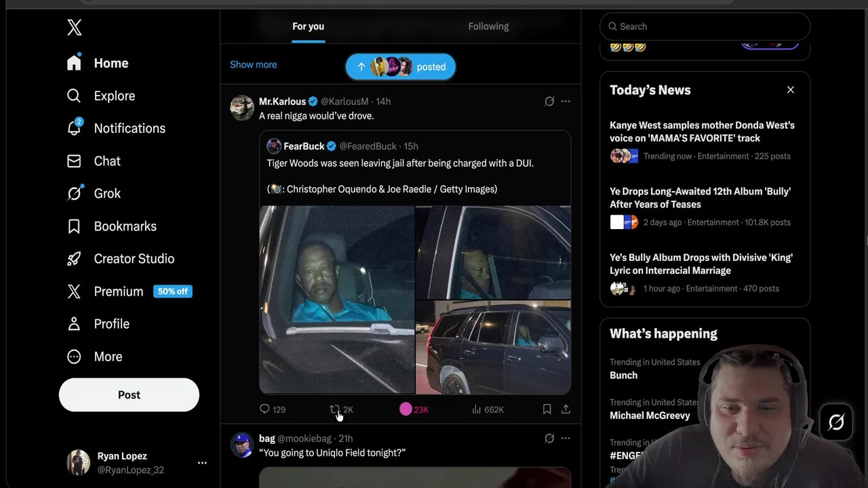
Task: Click repost icon with 2K count
Action: (x=334, y=409)
